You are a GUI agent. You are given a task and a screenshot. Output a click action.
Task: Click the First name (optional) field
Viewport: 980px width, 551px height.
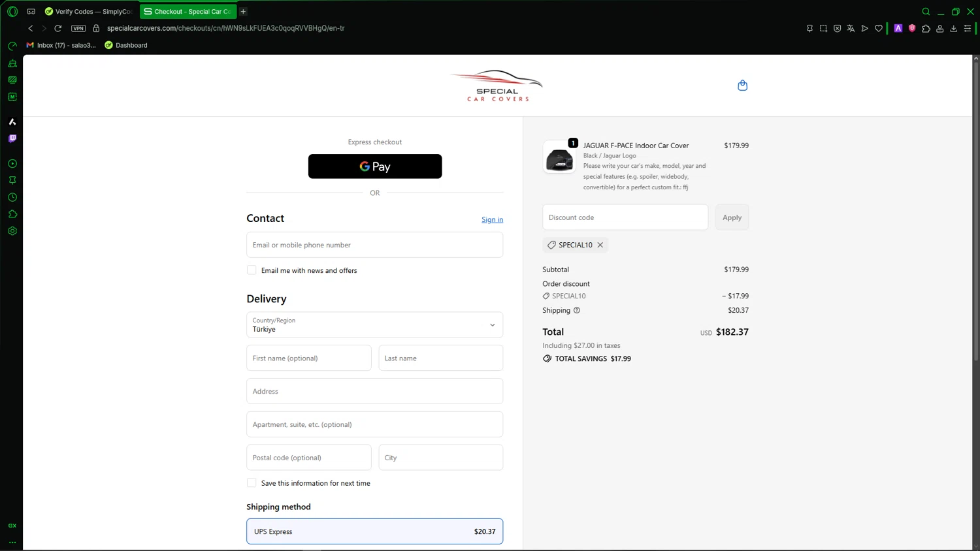309,358
